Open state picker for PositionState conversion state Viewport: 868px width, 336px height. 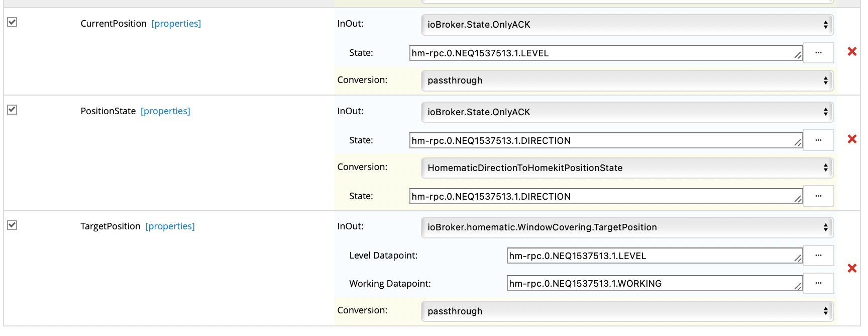pyautogui.click(x=818, y=196)
